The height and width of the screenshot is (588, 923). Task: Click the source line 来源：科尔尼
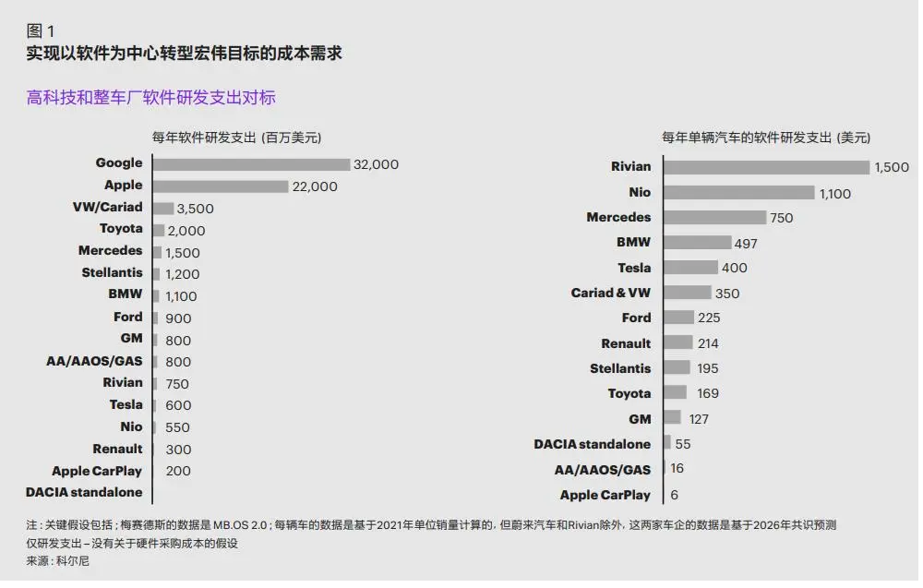(57, 561)
